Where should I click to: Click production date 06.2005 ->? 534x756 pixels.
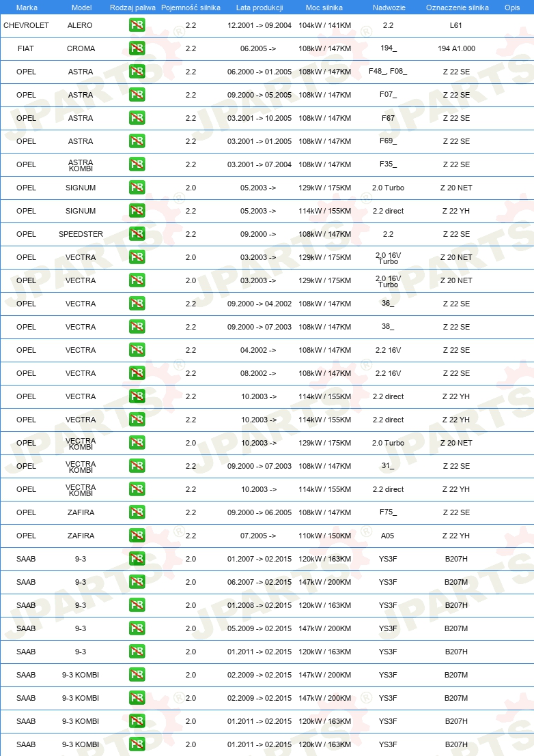258,48
